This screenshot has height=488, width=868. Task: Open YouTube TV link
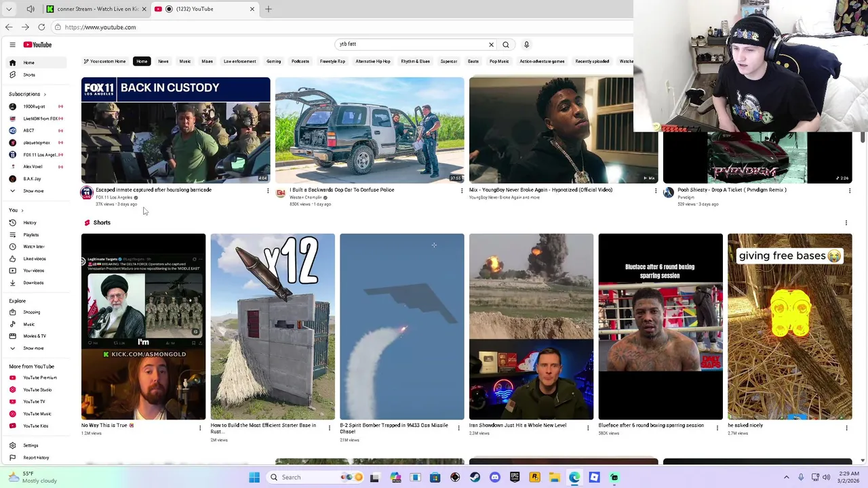coord(37,401)
